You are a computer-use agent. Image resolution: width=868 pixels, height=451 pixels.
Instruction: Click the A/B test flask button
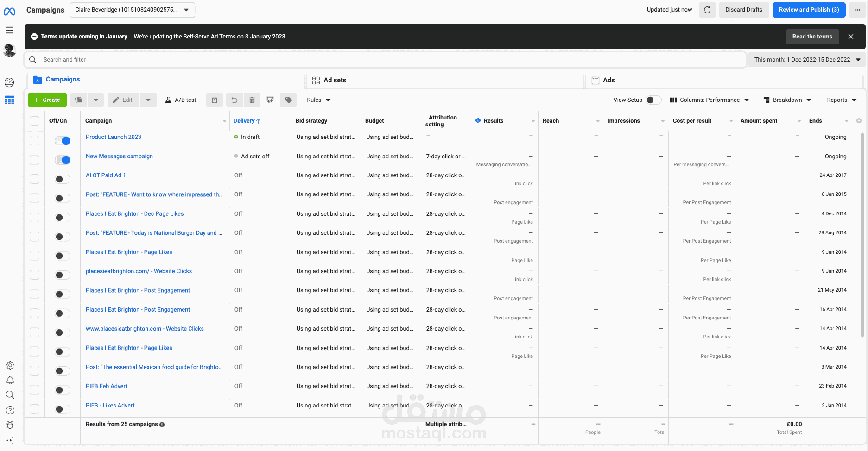[x=181, y=100]
